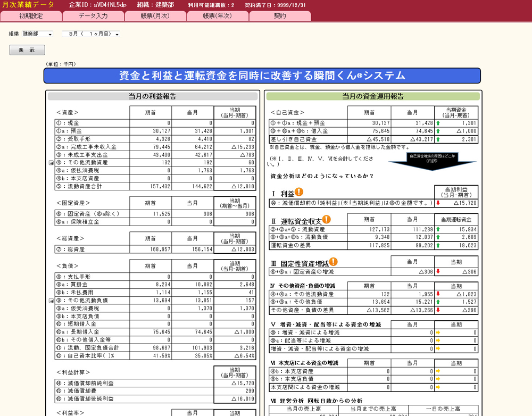Switch to the 初期設定 tab

click(31, 16)
